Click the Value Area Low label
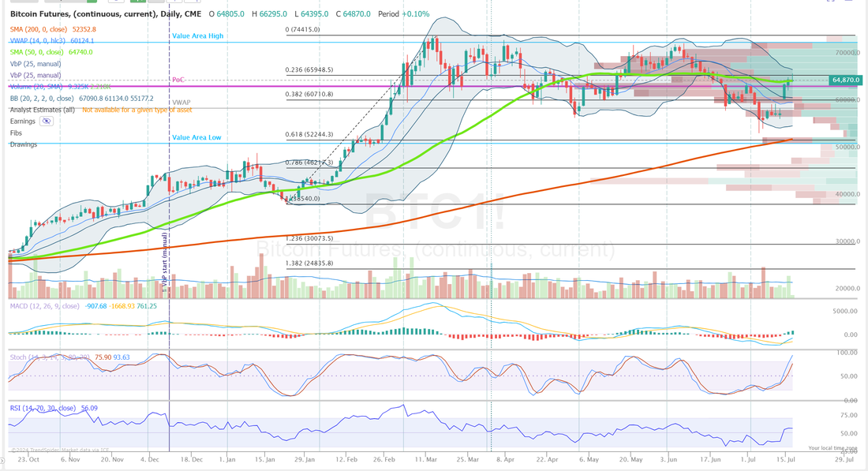Screen dimensions: 868x471 (196, 137)
